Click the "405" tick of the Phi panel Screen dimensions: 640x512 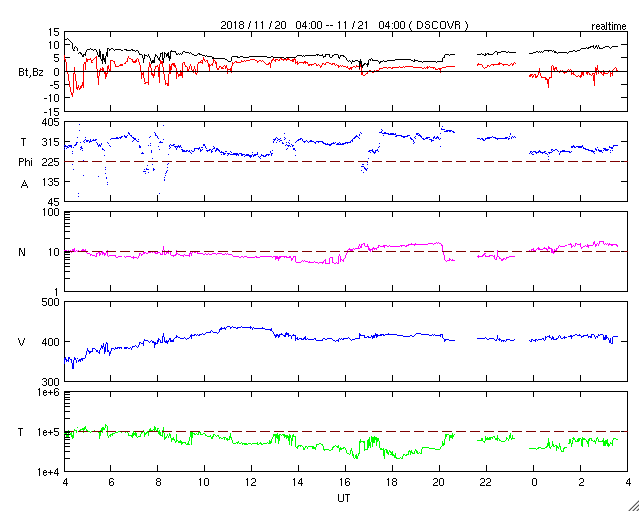point(51,122)
